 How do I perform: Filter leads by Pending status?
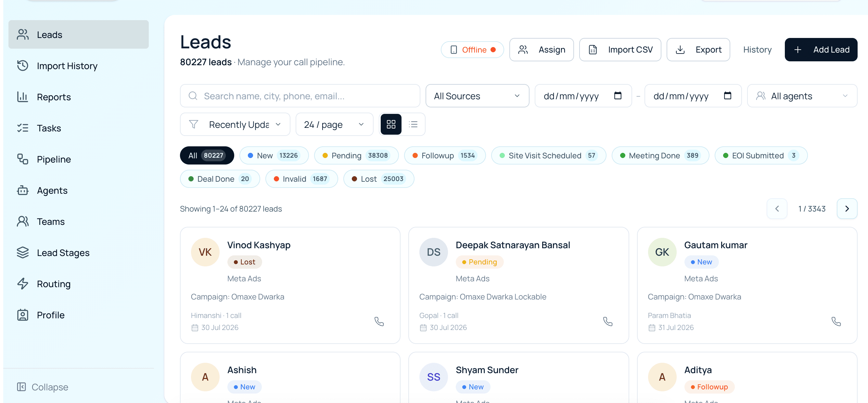click(356, 155)
